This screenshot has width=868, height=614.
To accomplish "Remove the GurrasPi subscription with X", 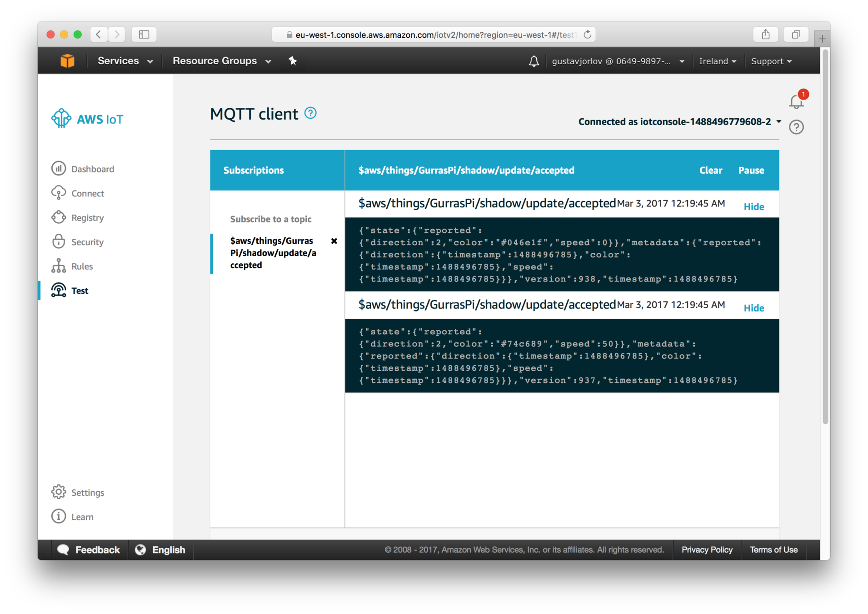I will 334,241.
